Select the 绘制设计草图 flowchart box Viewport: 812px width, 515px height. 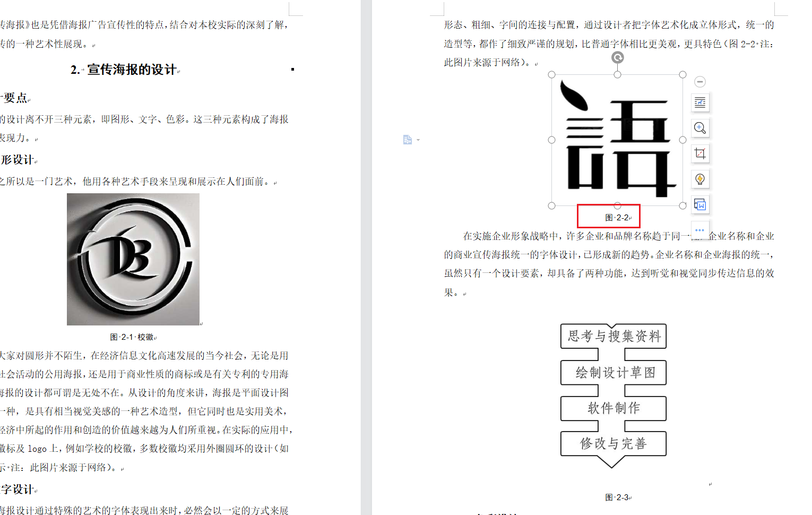(x=614, y=373)
